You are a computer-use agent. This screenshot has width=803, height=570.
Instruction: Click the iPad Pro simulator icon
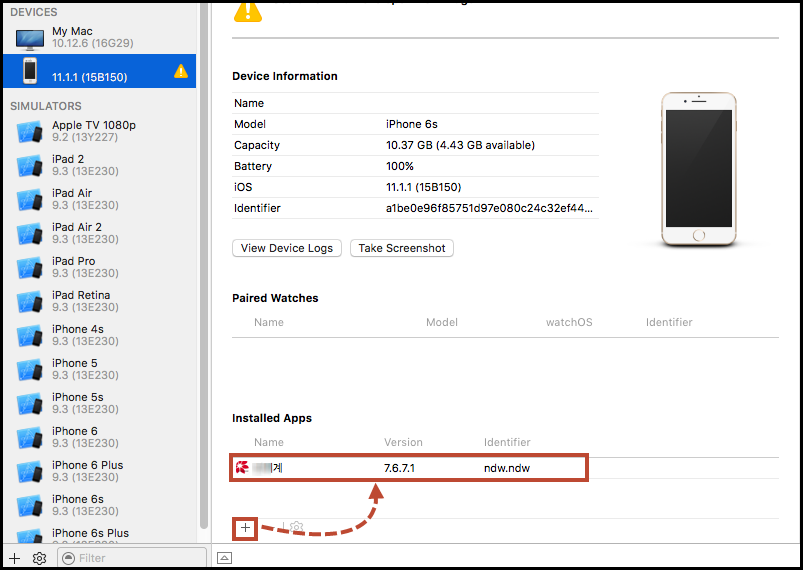tap(30, 267)
